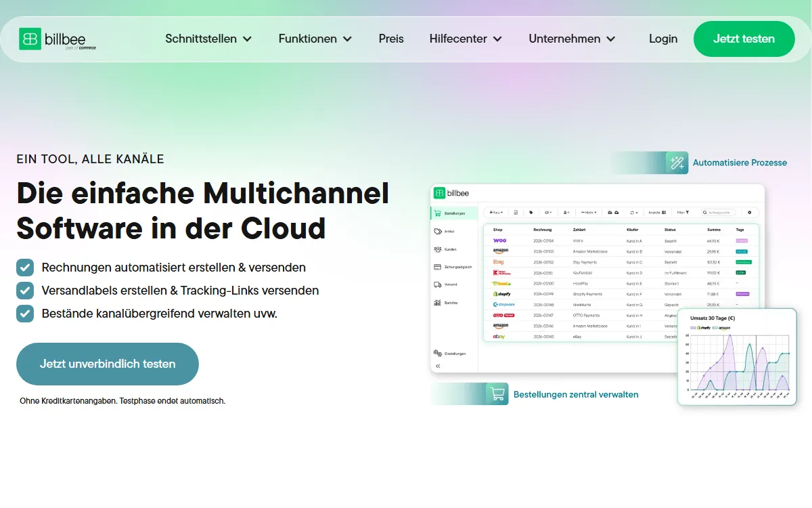This screenshot has width=812, height=508.
Task: Click the cloud download/upload toolbar icons
Action: click(613, 213)
